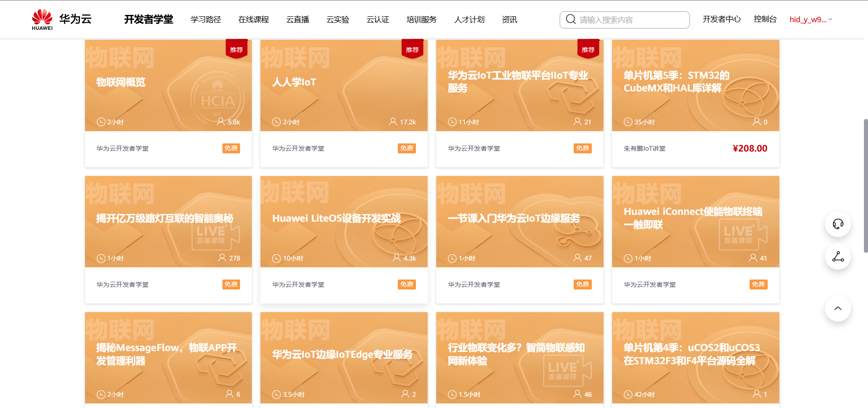Open the learning path floating icon
Screen dimensions: 868x408
[x=838, y=257]
